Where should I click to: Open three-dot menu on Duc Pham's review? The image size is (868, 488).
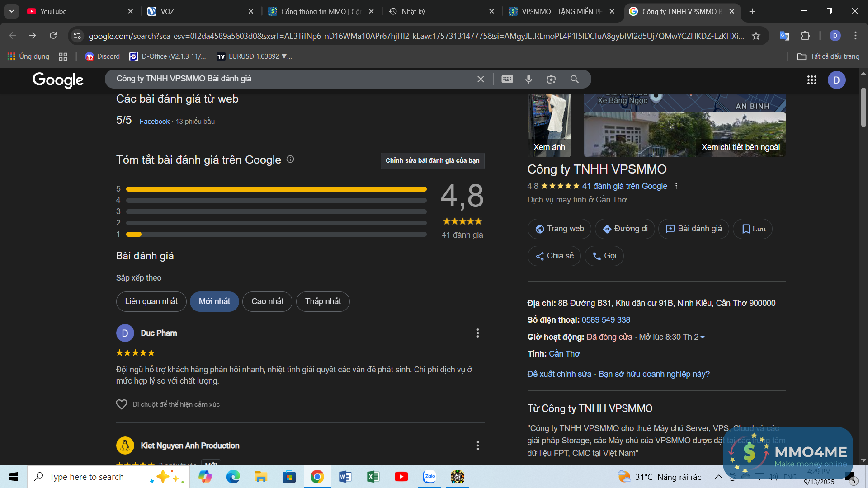[477, 333]
